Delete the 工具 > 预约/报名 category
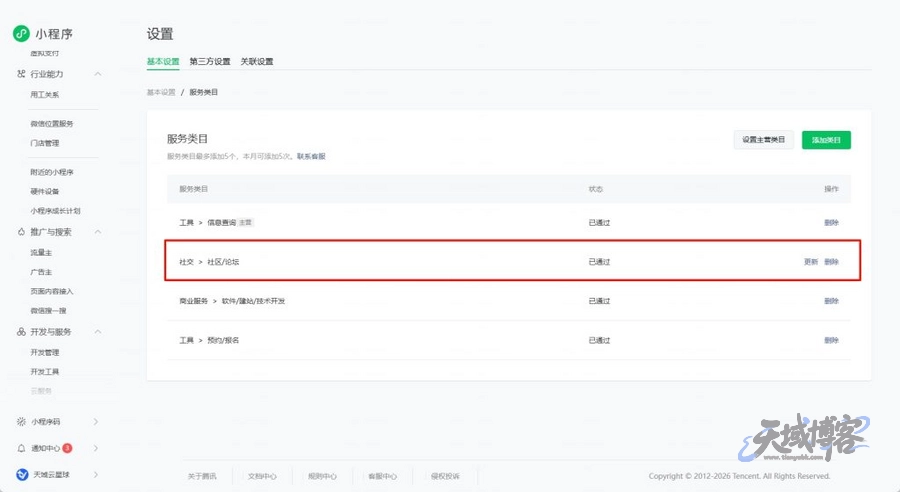The width and height of the screenshot is (900, 492). (832, 340)
